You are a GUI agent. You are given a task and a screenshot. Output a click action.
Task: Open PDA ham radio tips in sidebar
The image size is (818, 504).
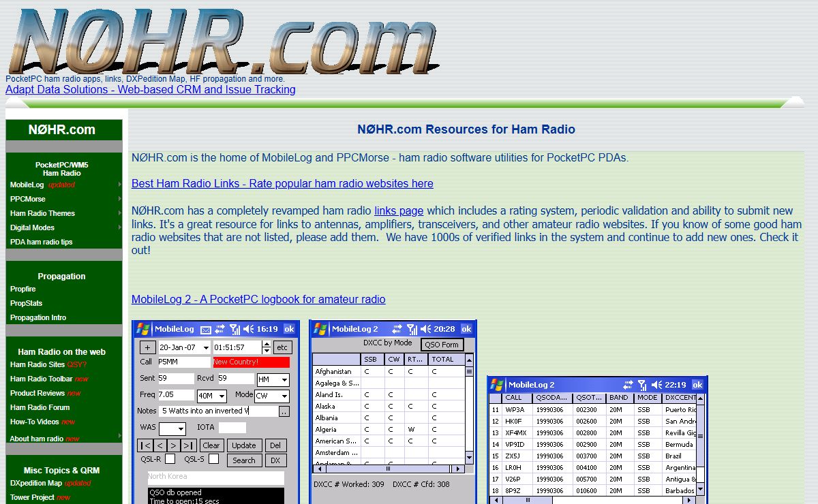point(41,242)
